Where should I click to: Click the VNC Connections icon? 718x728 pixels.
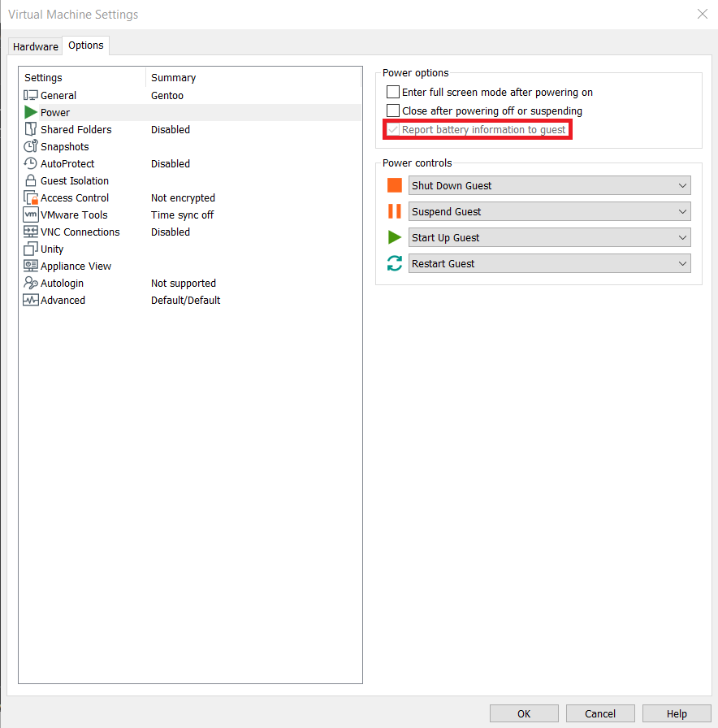[31, 232]
